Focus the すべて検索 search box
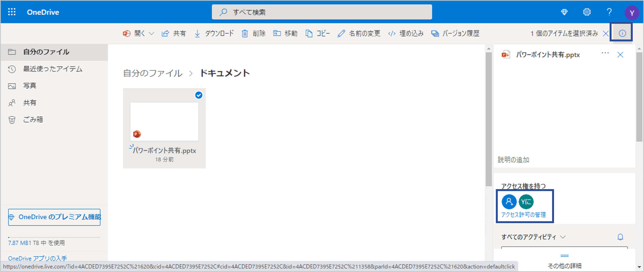 pyautogui.click(x=322, y=12)
